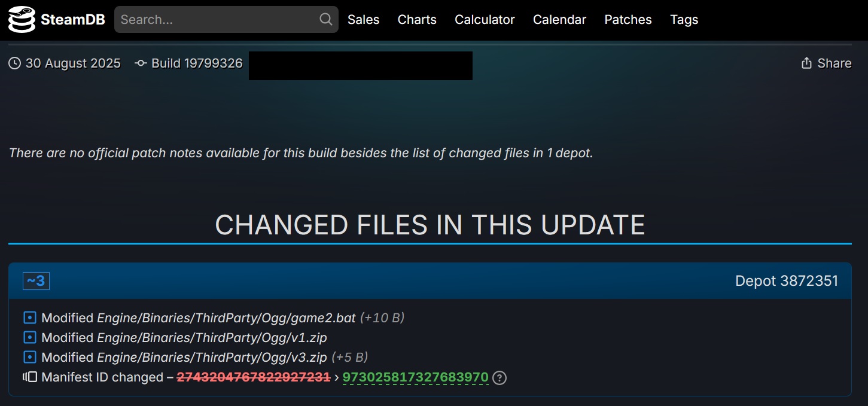This screenshot has width=868, height=406.
Task: Click the Share icon
Action: pos(806,63)
